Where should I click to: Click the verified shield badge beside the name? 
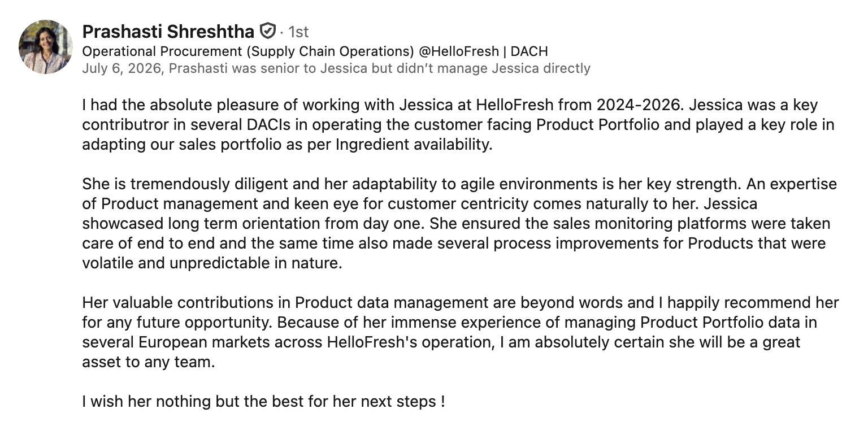tap(267, 30)
